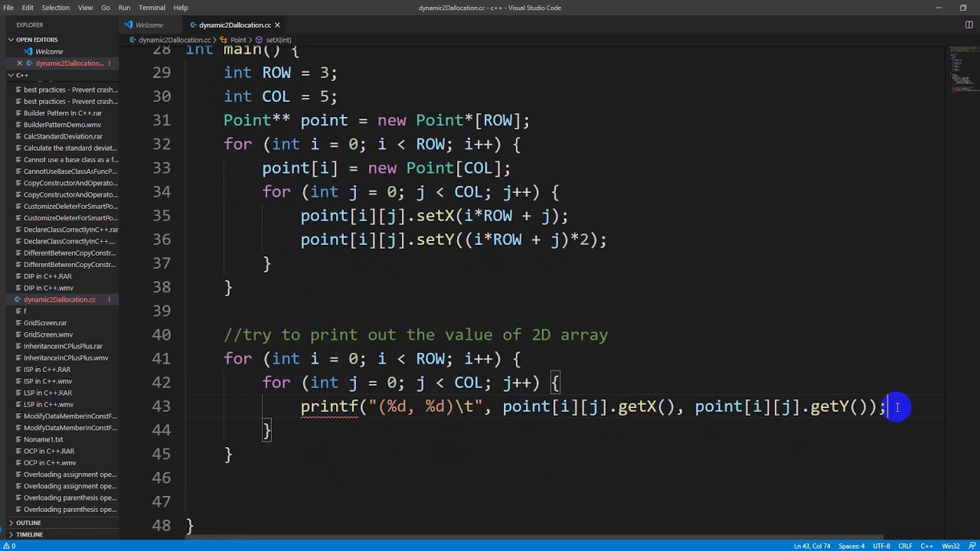
Task: Open the Go menu
Action: click(x=106, y=8)
